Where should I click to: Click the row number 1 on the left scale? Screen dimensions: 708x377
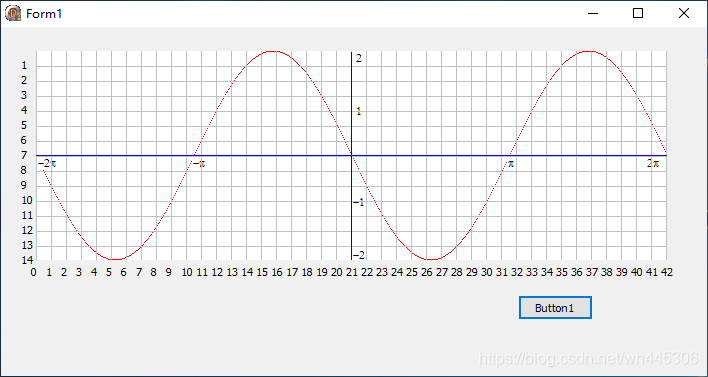24,66
